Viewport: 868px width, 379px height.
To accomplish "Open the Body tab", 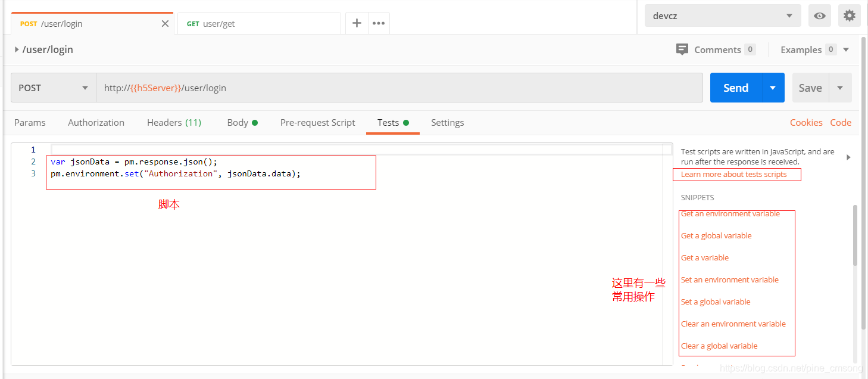I will [x=242, y=122].
